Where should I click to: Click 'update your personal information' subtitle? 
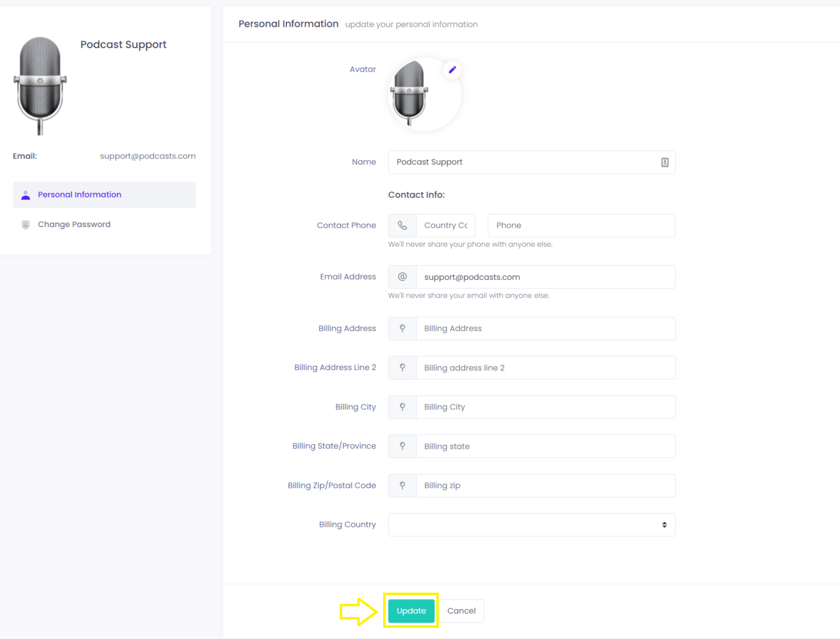pos(411,24)
